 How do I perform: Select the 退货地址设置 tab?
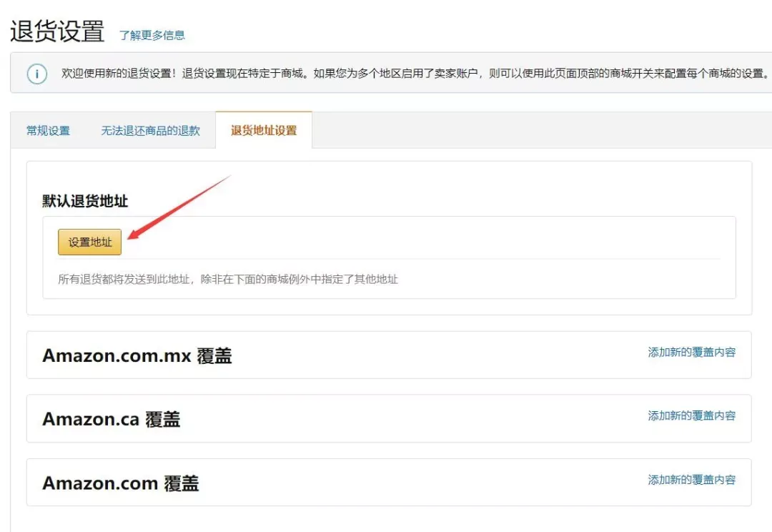[x=264, y=131]
